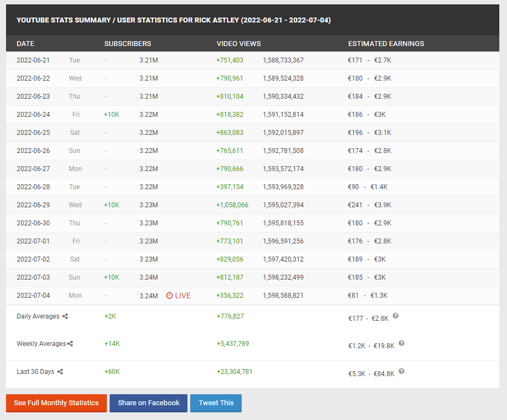507x420 pixels.
Task: Click last 30 days views +23,304,781
Action: [235, 372]
